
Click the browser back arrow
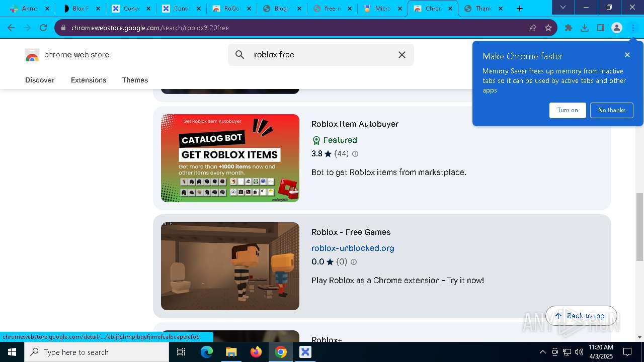(x=11, y=28)
